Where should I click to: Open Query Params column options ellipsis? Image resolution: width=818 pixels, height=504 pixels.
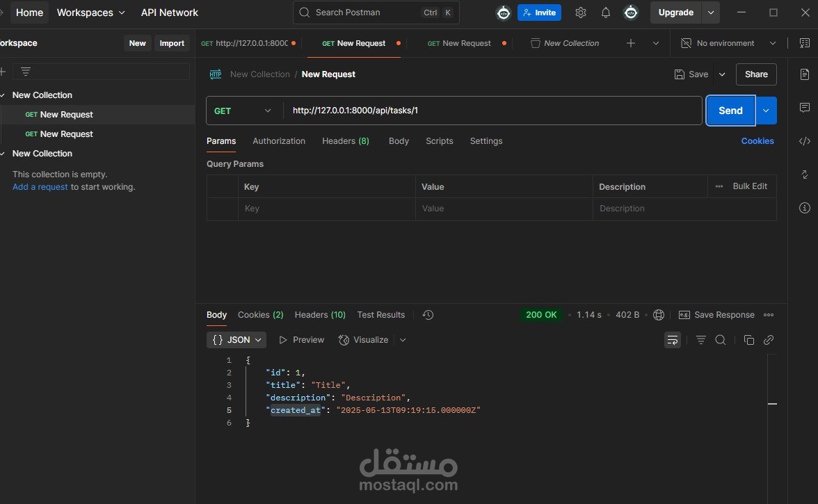click(x=719, y=186)
